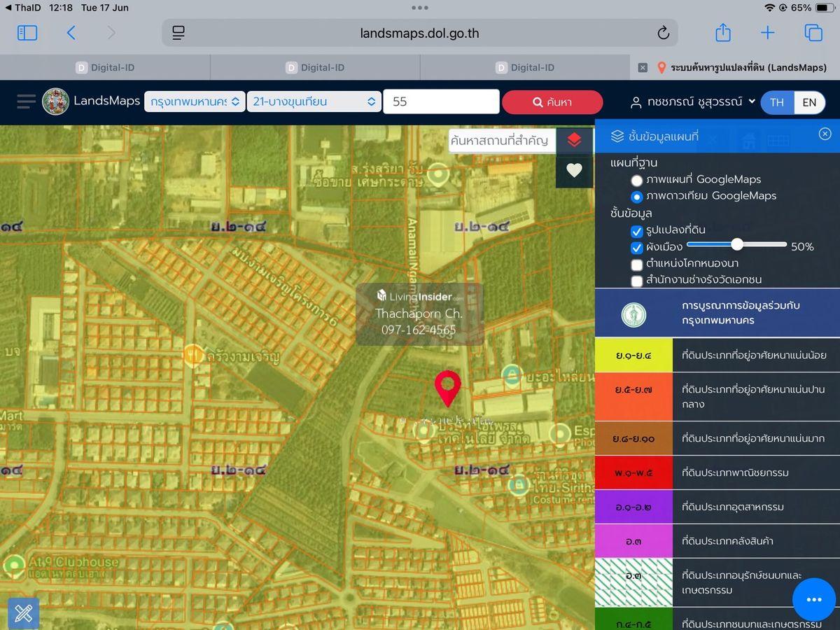Screen dimensions: 840x630
Task: Enable the Khok Nong Na location layer
Action: pos(637,265)
